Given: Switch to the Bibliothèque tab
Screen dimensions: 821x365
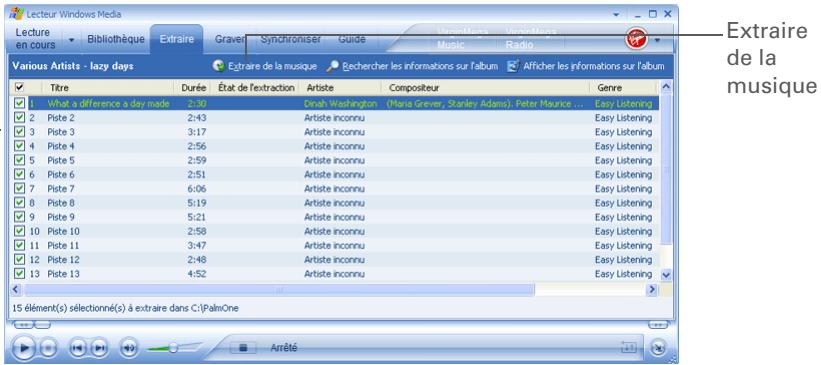Looking at the screenshot, I should tap(116, 39).
